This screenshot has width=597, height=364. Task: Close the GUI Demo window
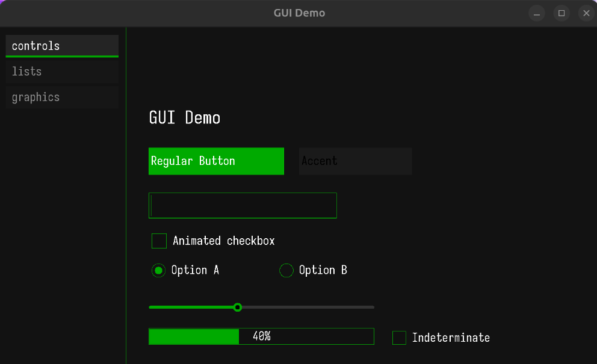pos(586,13)
